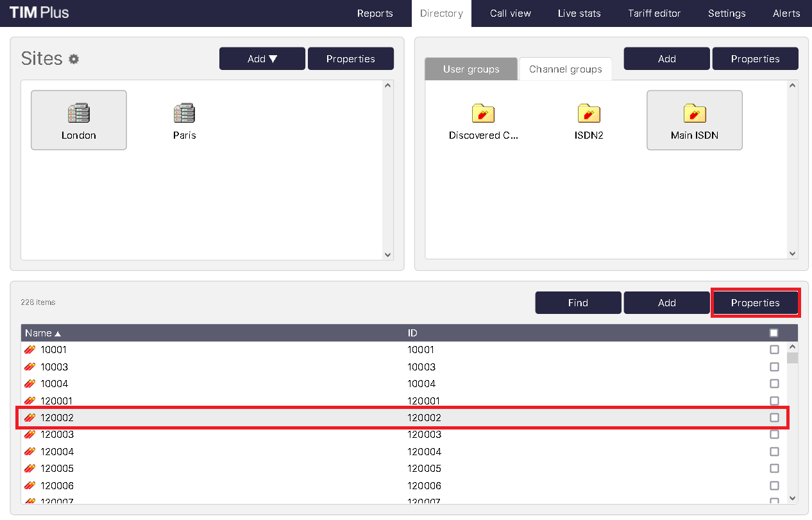Click the channel icon for 120005
The image size is (812, 520).
click(x=30, y=469)
